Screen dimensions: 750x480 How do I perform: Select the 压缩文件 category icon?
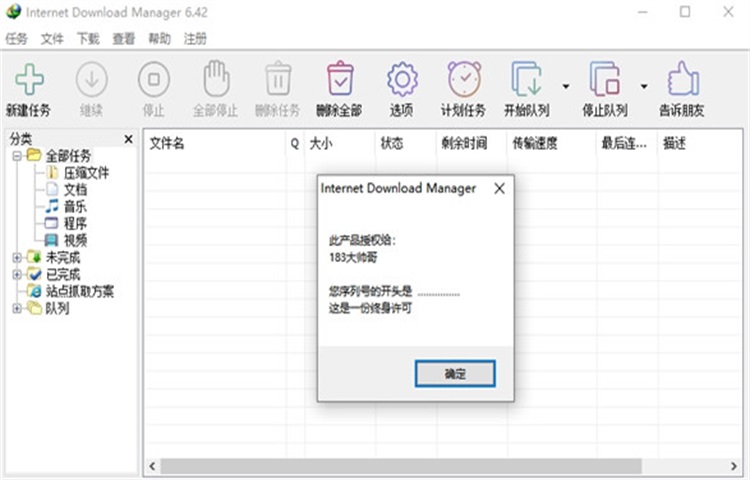(x=52, y=172)
